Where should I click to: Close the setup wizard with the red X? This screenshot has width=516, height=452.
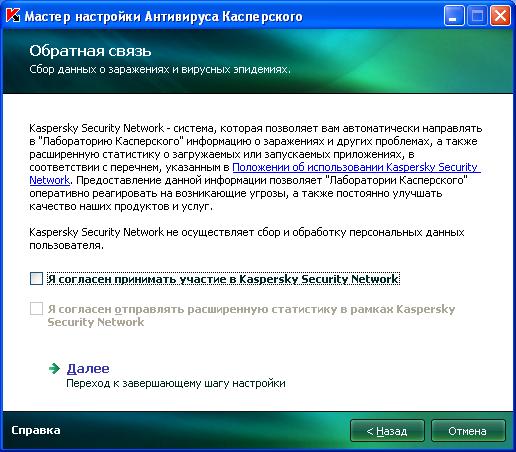[500, 16]
